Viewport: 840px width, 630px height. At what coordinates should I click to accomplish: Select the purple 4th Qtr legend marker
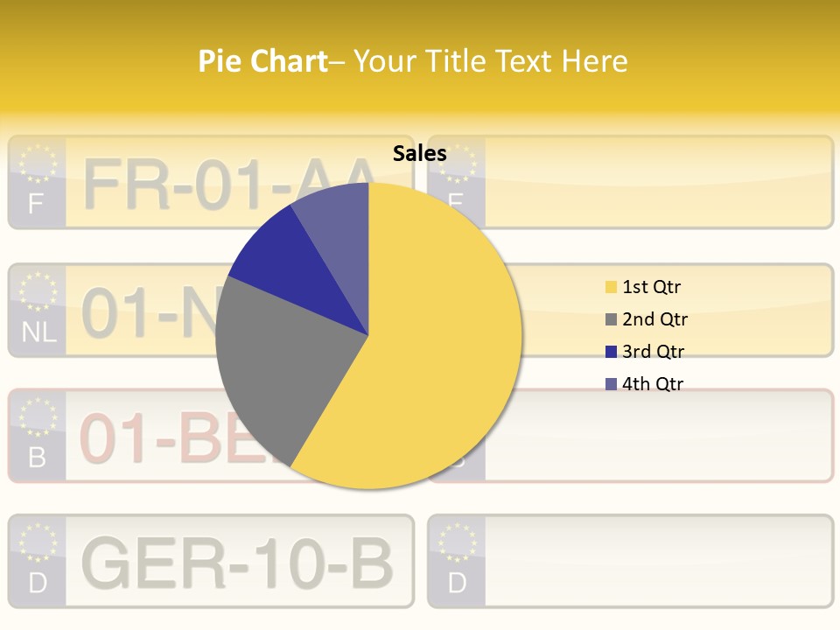611,384
